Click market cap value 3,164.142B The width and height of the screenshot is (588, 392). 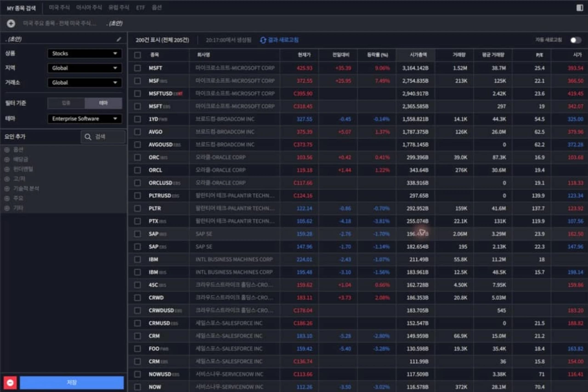tap(415, 68)
